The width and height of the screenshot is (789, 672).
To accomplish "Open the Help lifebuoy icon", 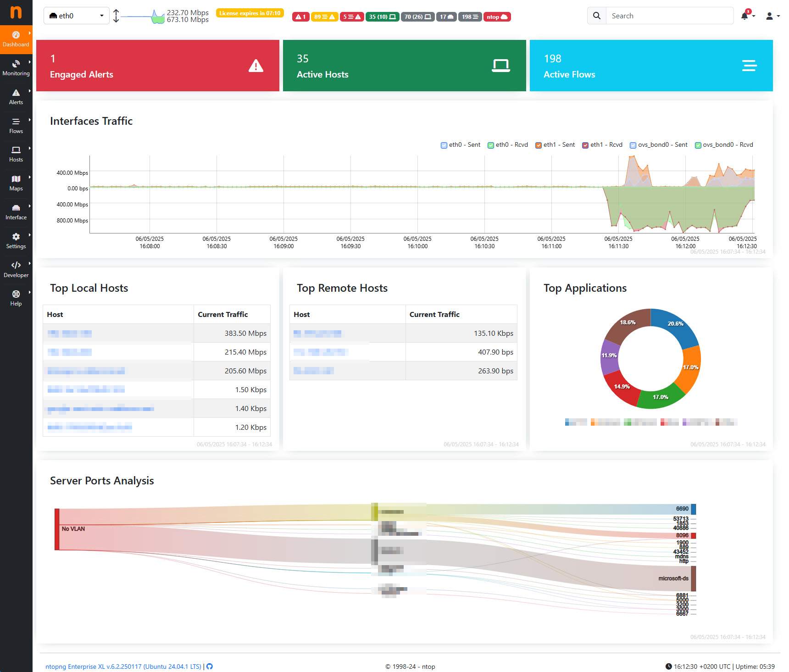I will (x=16, y=294).
